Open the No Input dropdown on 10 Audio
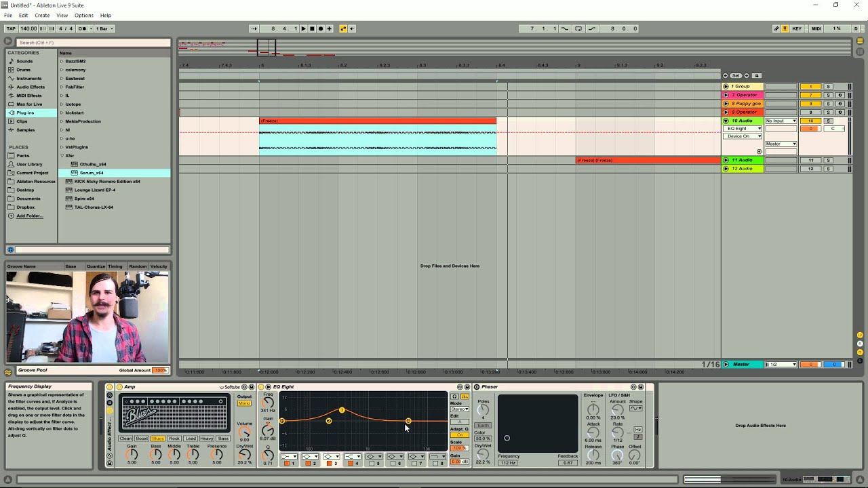This screenshot has height=488, width=868. (x=781, y=121)
